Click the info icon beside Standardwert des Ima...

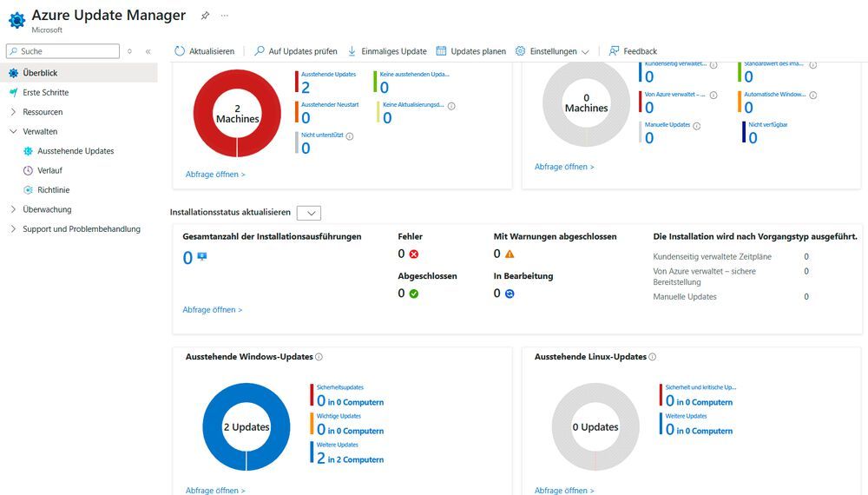813,65
